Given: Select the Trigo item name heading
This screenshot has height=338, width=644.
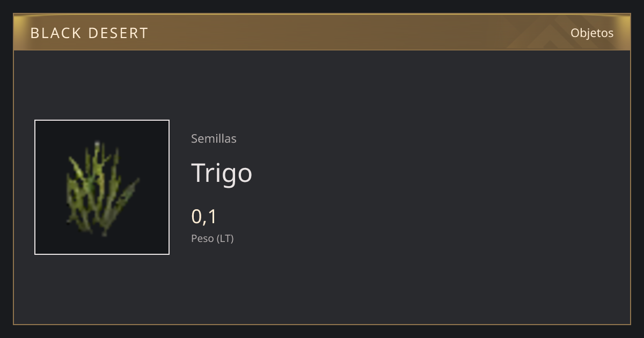Looking at the screenshot, I should pyautogui.click(x=222, y=173).
